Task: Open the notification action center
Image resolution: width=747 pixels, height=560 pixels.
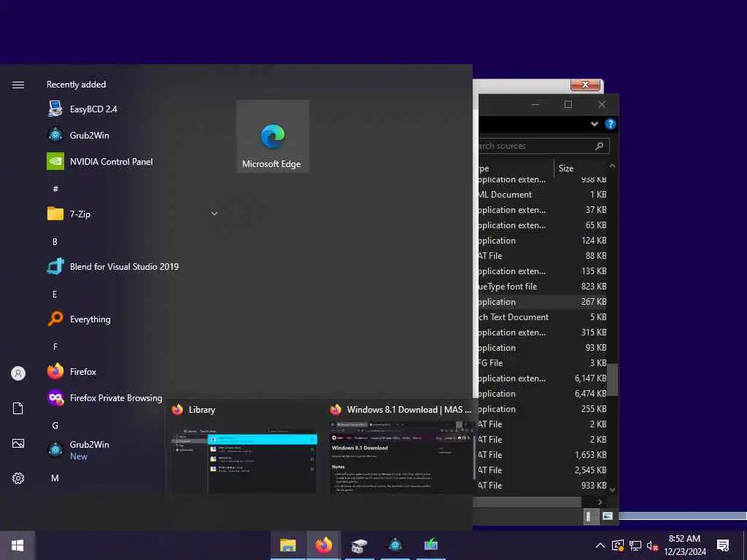Action: coord(723,545)
